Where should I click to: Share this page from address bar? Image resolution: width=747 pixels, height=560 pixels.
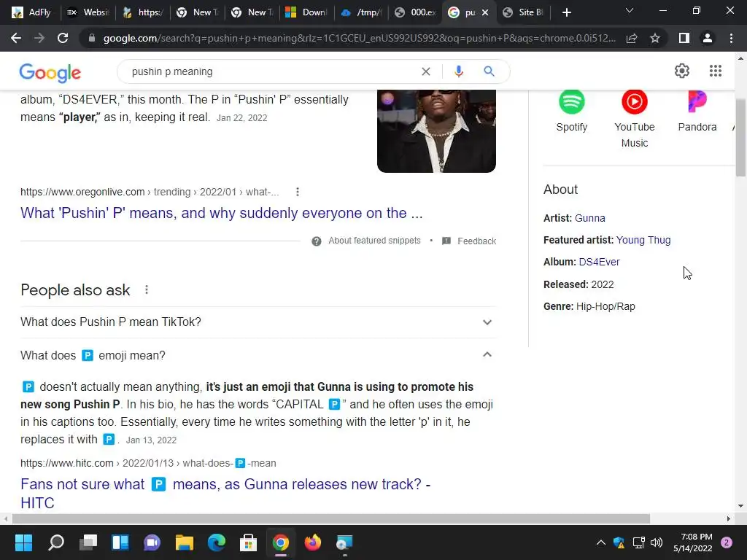632,38
